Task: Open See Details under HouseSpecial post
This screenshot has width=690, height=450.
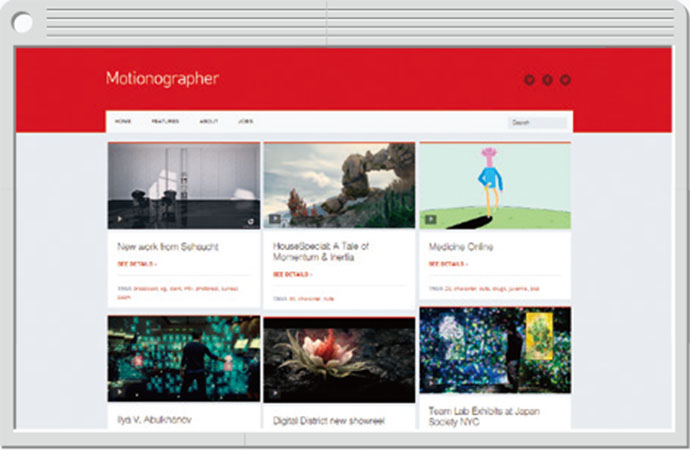Action: (293, 274)
